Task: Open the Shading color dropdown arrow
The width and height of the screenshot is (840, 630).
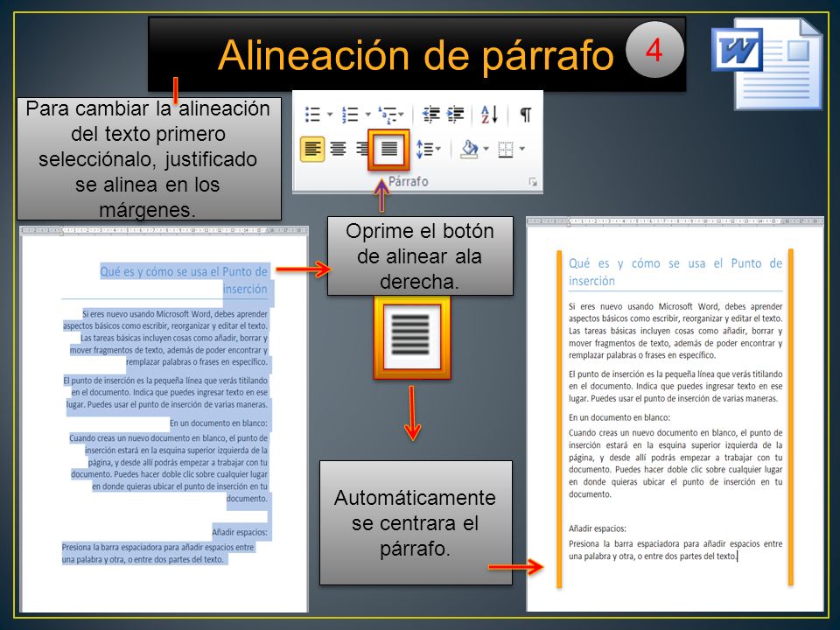Action: click(x=486, y=149)
